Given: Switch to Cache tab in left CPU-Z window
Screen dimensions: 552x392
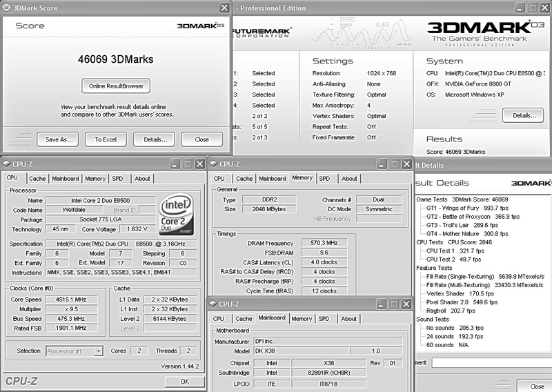Looking at the screenshot, I should click(37, 179).
